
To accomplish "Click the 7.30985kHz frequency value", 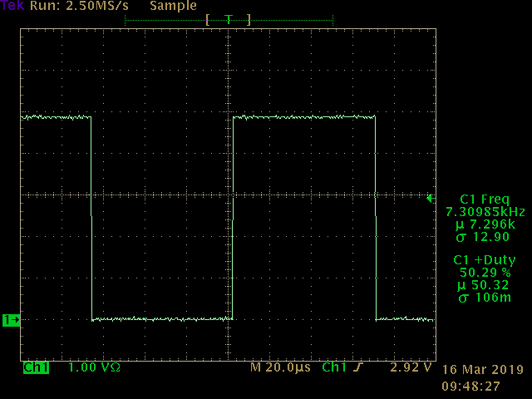I will [485, 212].
